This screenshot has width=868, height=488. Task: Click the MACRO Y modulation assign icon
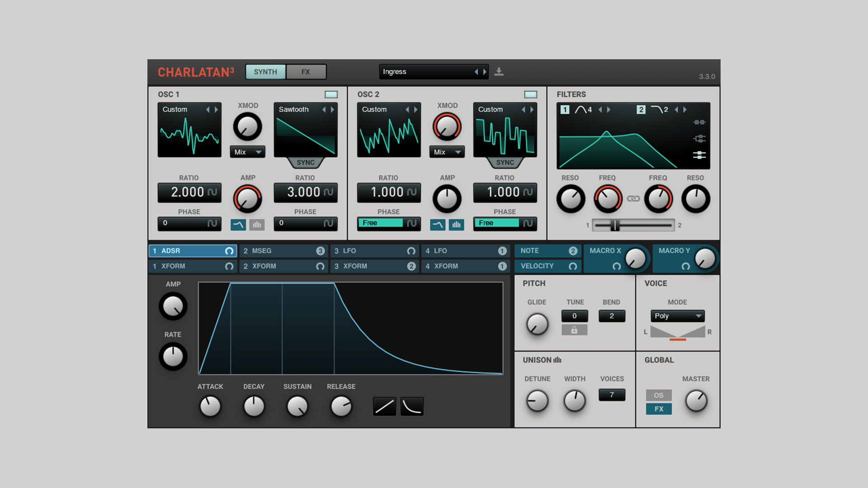pos(685,266)
